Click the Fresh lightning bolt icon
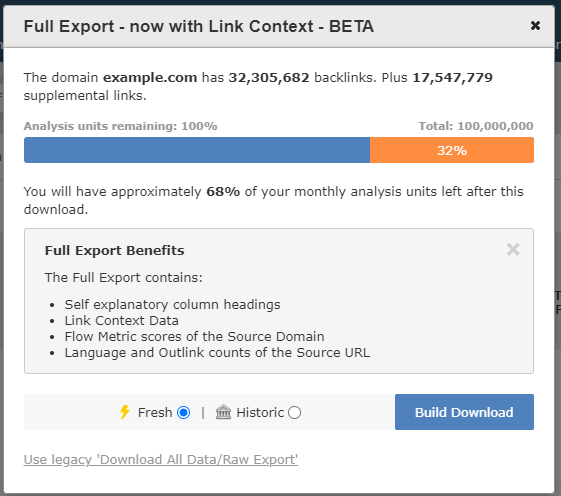Screen dimensions: 561x496 (x=125, y=412)
